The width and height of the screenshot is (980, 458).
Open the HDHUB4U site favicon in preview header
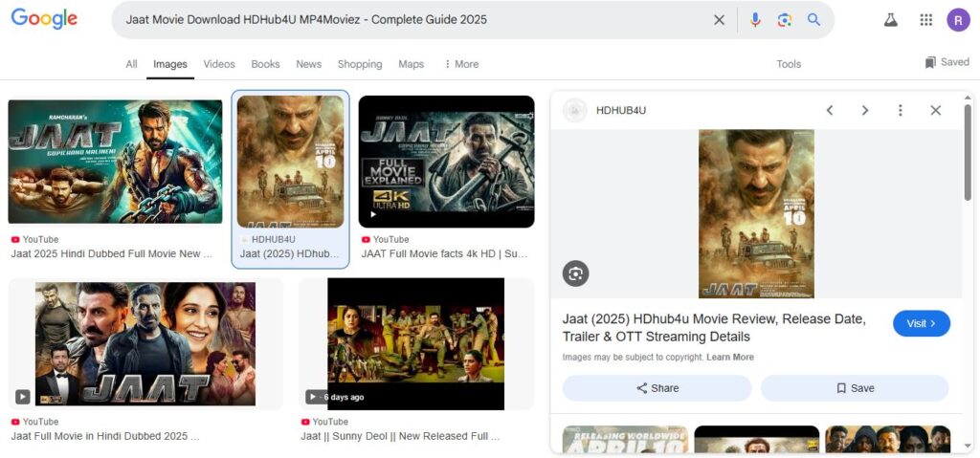point(574,111)
